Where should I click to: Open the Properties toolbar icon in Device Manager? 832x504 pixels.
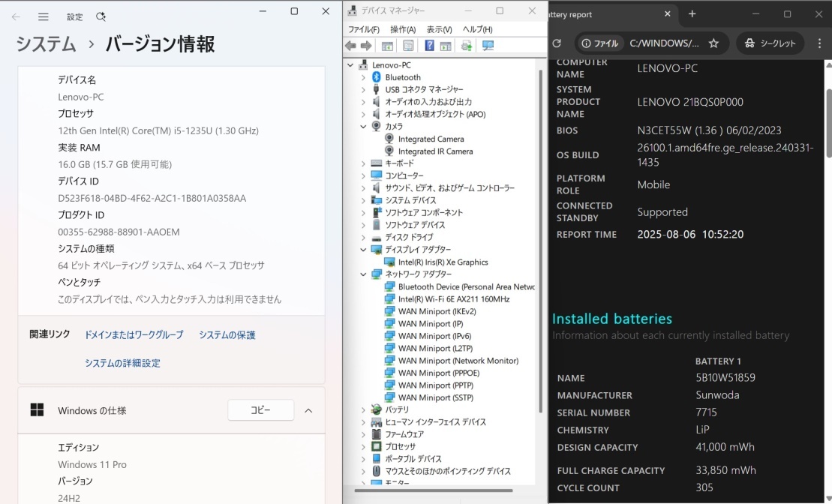tap(408, 46)
